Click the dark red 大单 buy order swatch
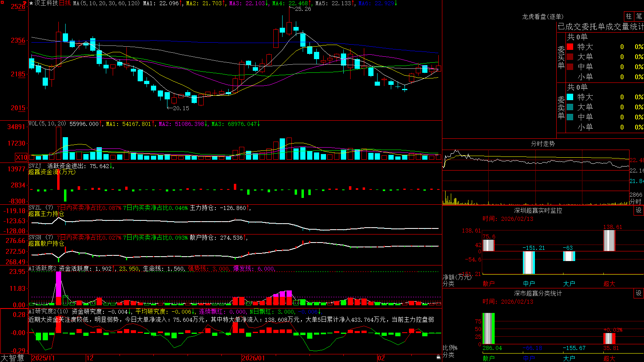Image resolution: width=644 pixels, height=362 pixels. tap(570, 57)
